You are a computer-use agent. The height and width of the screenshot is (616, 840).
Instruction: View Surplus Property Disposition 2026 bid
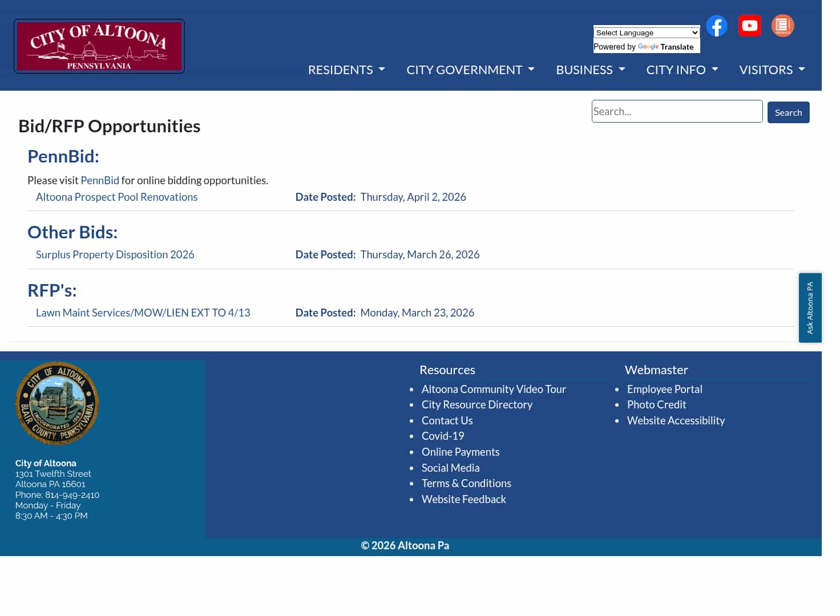tap(115, 254)
